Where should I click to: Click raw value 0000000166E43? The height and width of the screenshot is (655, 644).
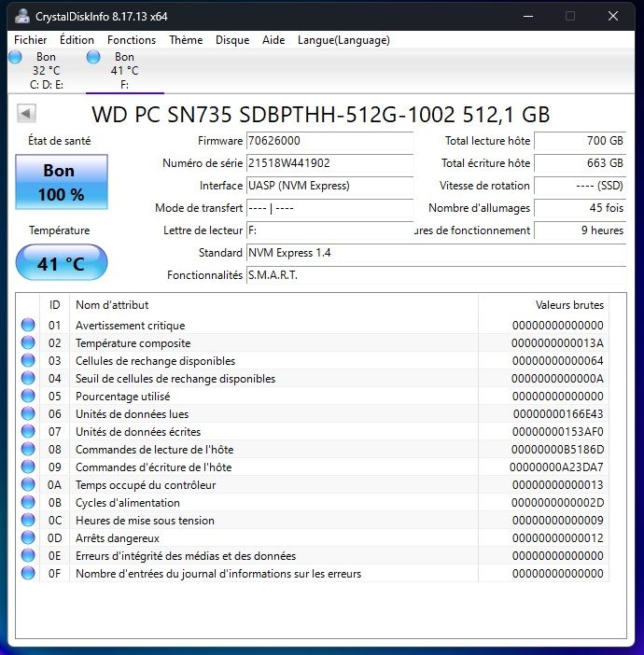click(558, 414)
